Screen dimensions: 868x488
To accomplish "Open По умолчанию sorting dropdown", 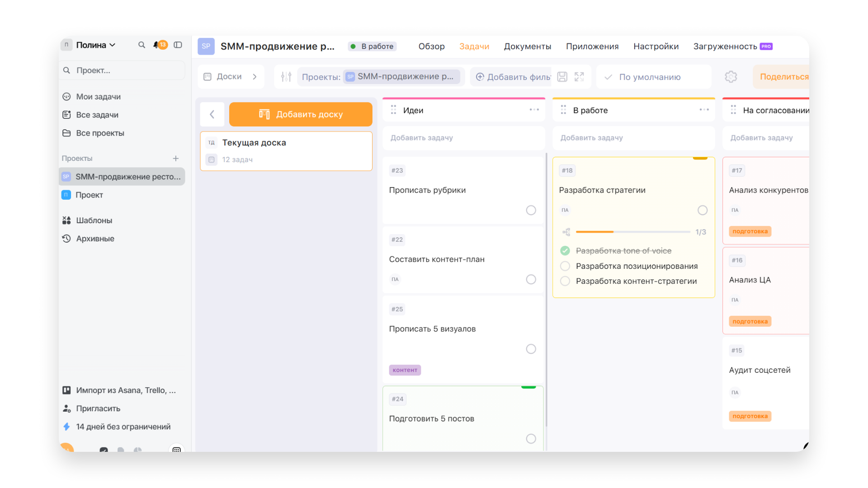I will point(649,77).
